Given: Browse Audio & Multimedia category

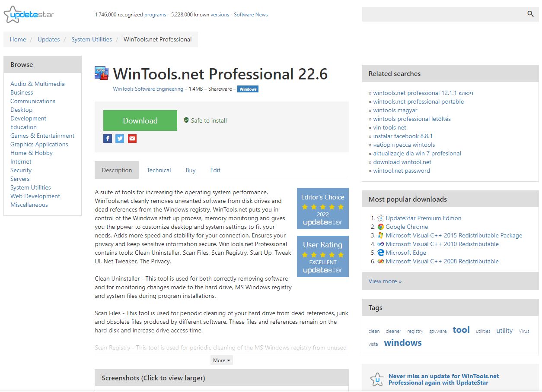Looking at the screenshot, I should click(x=38, y=84).
